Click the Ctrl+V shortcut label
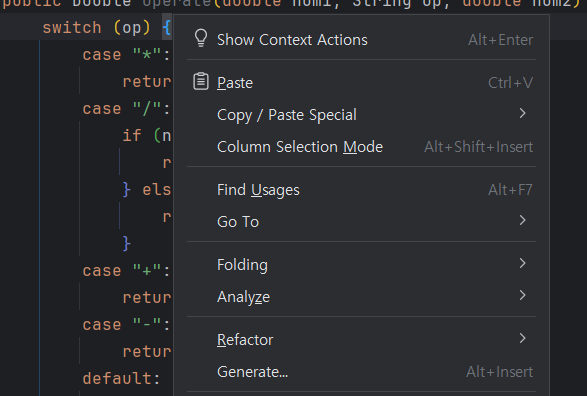The image size is (587, 396). [511, 83]
